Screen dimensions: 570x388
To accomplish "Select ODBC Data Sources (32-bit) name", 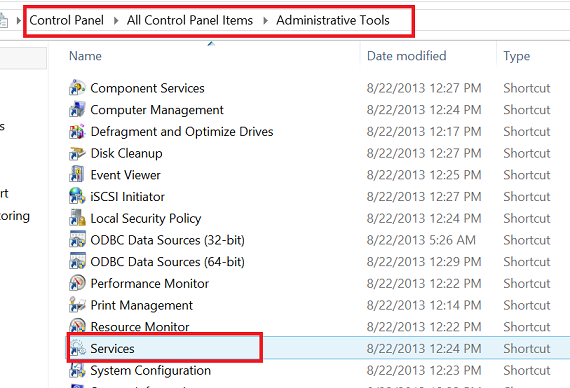I will coord(167,240).
